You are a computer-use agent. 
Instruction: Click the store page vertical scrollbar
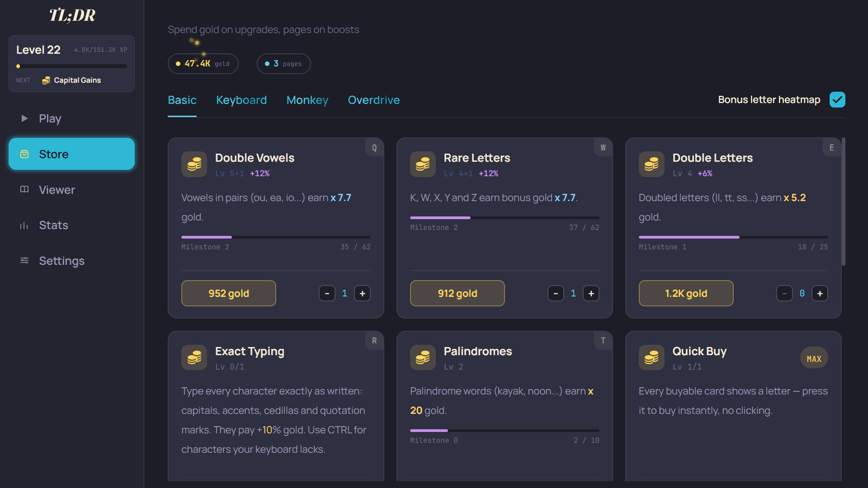(843, 202)
